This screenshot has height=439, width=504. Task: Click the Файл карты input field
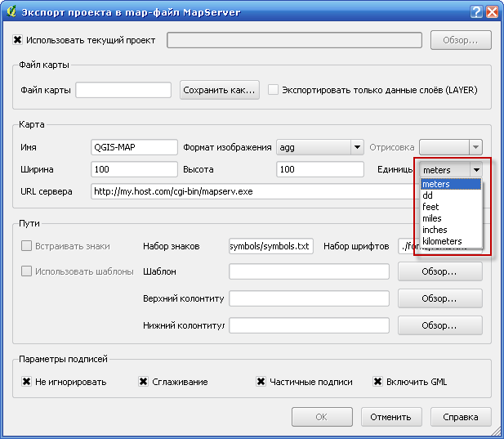(123, 90)
